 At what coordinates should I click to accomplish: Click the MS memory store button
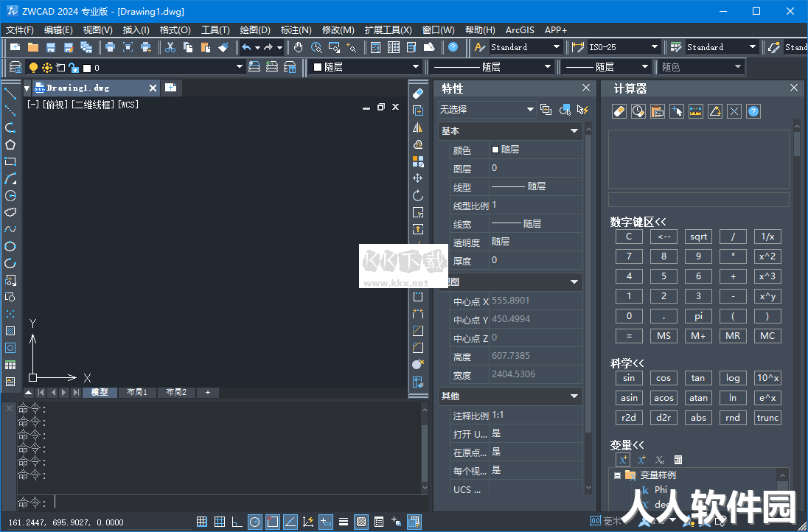(x=664, y=336)
